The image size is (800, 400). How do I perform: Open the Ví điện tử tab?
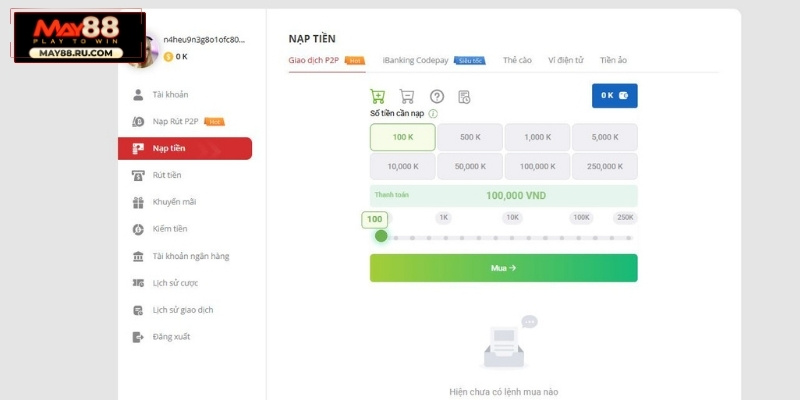pyautogui.click(x=566, y=60)
